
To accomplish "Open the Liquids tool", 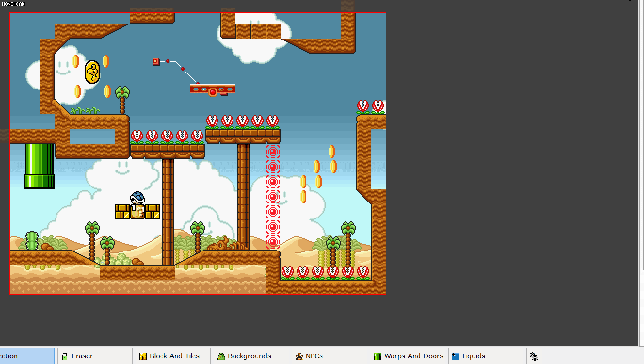I will [x=486, y=356].
